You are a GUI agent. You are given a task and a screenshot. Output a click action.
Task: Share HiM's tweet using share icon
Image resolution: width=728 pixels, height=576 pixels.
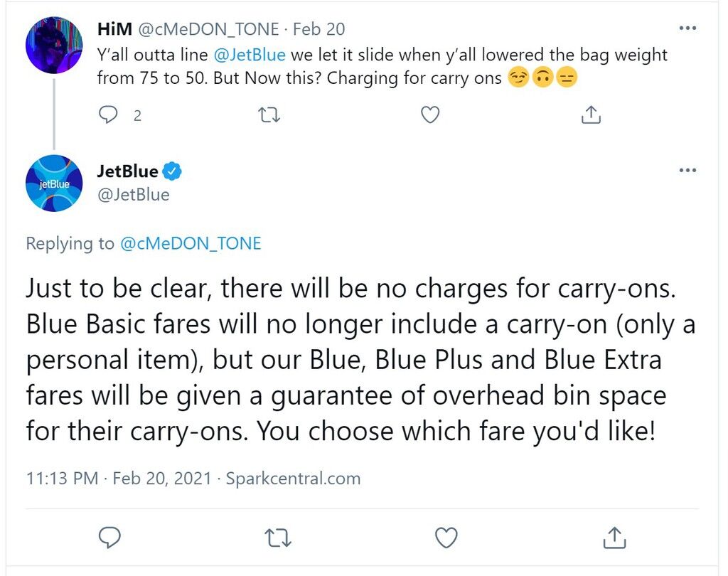(591, 114)
